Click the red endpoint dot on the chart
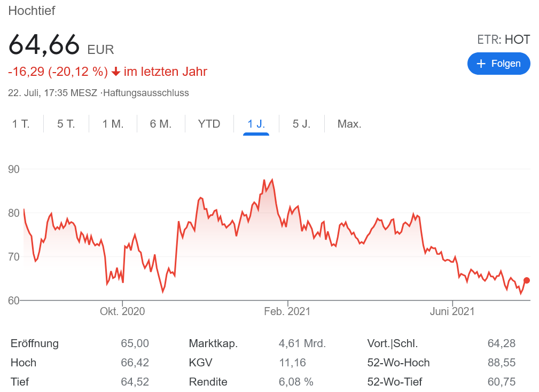 527,280
